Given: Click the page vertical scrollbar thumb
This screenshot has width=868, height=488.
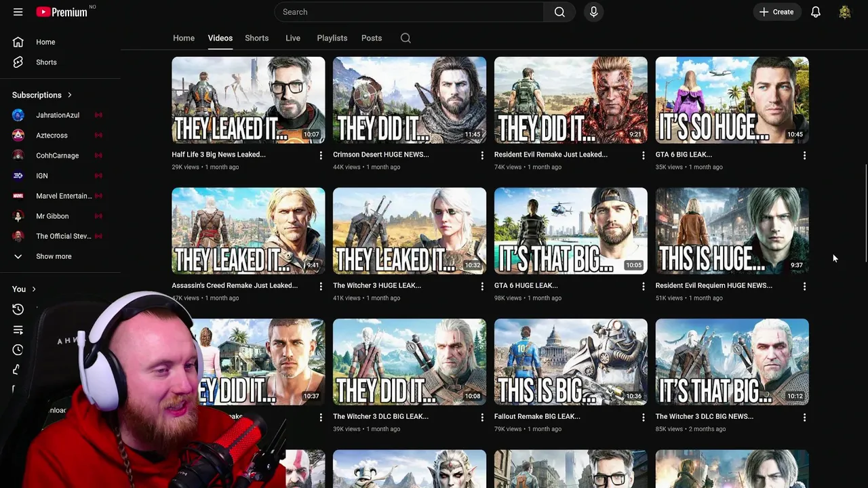Looking at the screenshot, I should [865, 213].
